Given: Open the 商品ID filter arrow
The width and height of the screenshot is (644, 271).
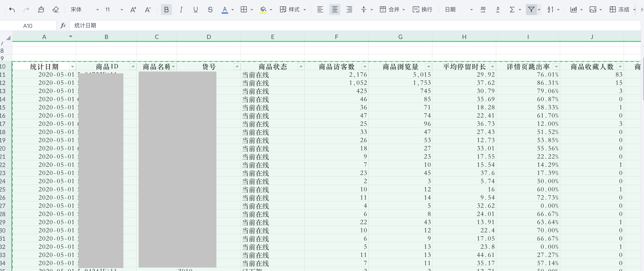Looking at the screenshot, I should 133,67.
